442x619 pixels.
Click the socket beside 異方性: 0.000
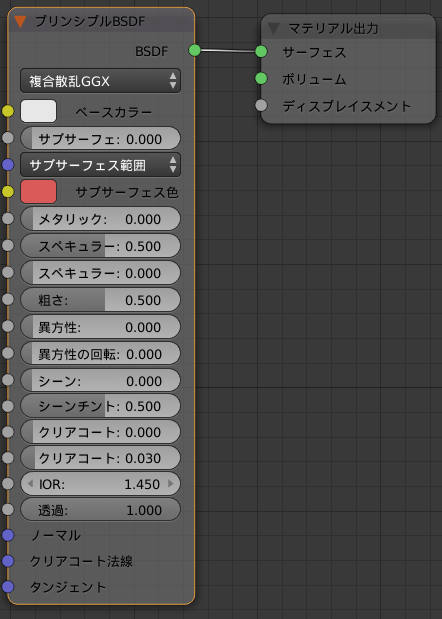pos(8,326)
